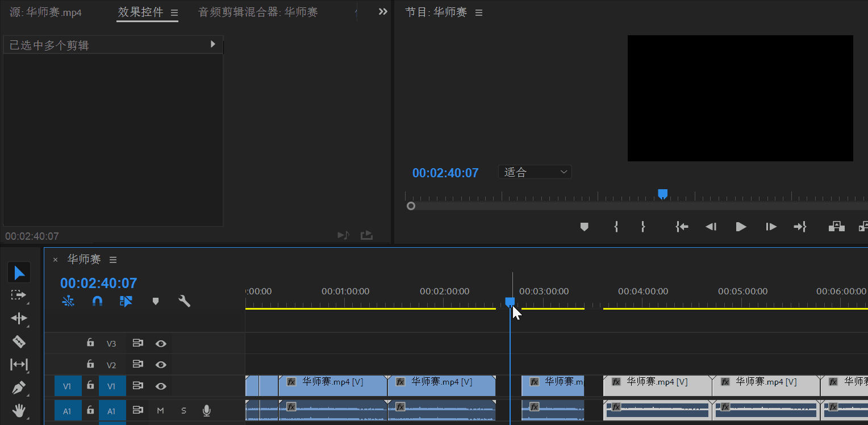Screen dimensions: 868x425
Task: Select the Slip tool
Action: (19, 364)
